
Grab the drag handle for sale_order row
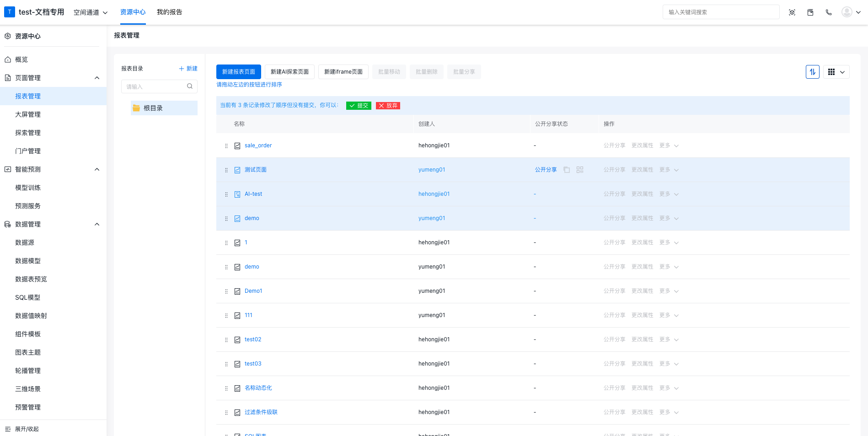tap(226, 146)
